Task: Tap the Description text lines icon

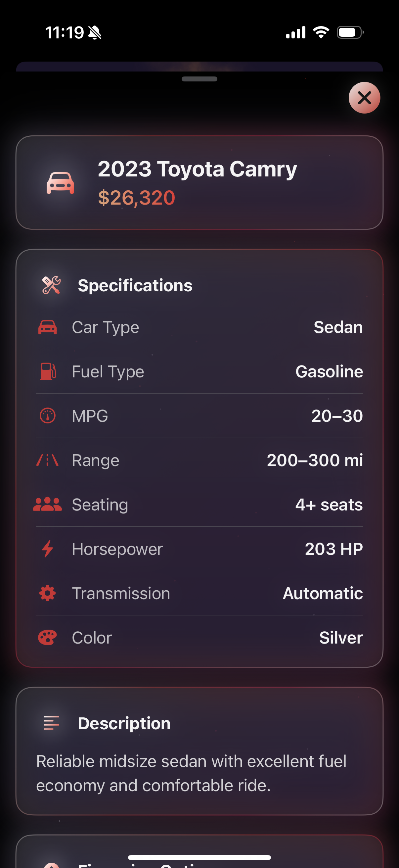Action: click(x=51, y=723)
